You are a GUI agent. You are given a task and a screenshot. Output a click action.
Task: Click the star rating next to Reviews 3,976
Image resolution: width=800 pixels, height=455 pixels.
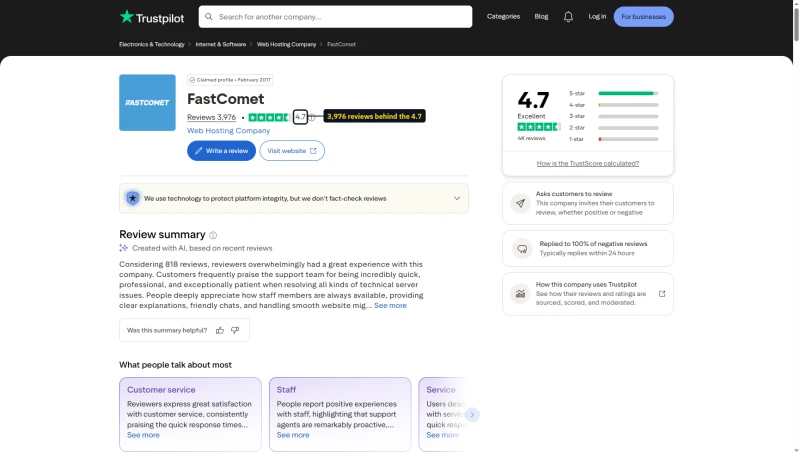coord(269,117)
